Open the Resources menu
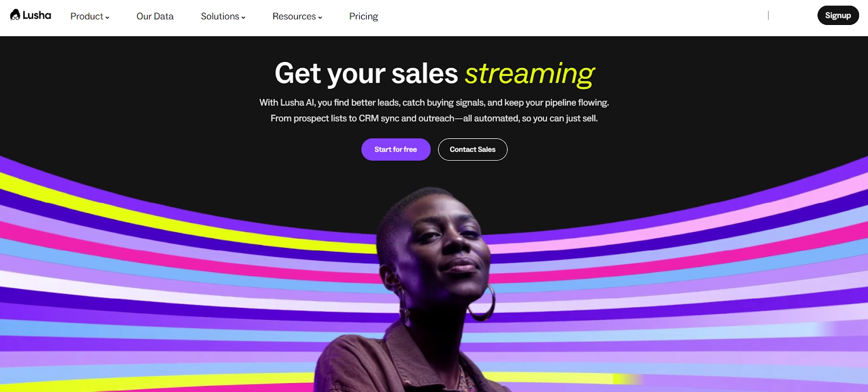This screenshot has height=392, width=868. tap(297, 16)
